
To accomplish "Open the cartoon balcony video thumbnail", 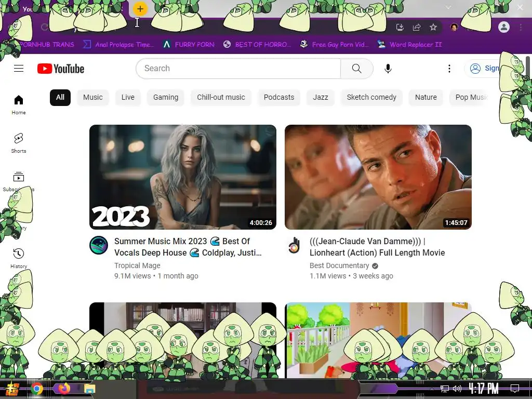I will tap(378, 340).
